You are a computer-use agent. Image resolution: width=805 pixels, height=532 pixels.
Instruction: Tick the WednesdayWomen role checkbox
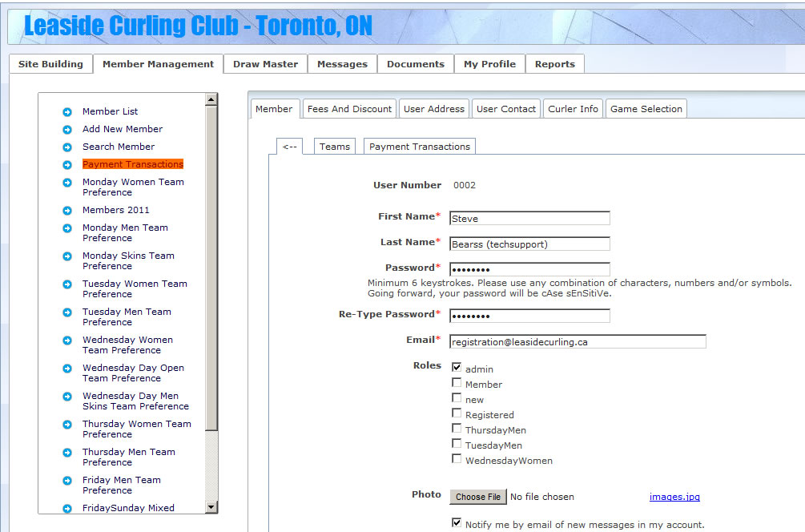(x=457, y=458)
